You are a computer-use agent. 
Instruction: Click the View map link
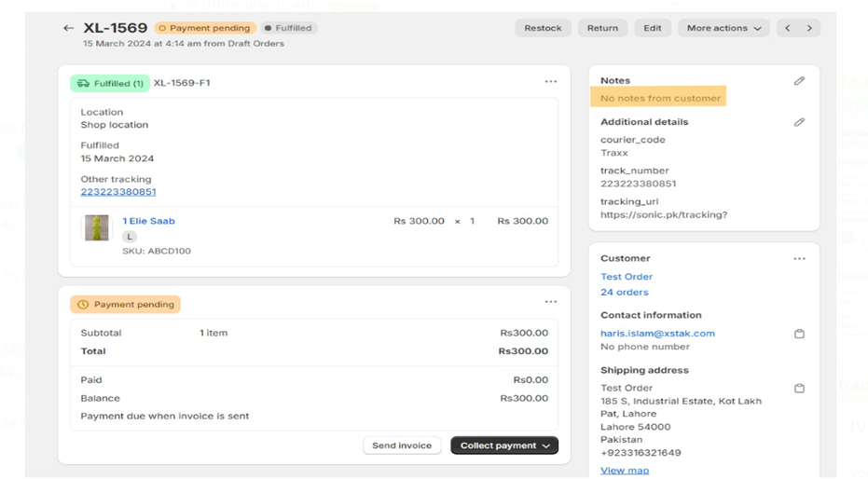pyautogui.click(x=625, y=471)
